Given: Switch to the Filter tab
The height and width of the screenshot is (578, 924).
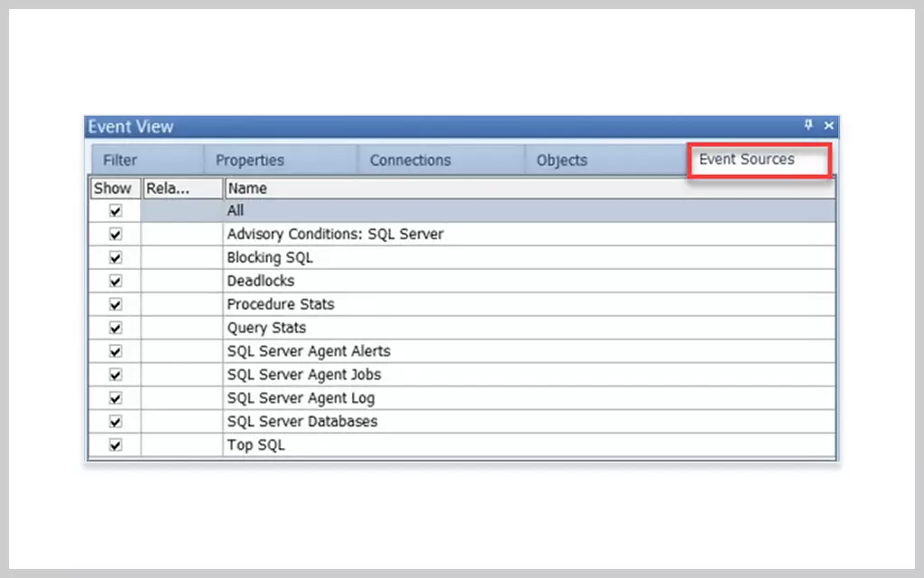Looking at the screenshot, I should tap(119, 159).
